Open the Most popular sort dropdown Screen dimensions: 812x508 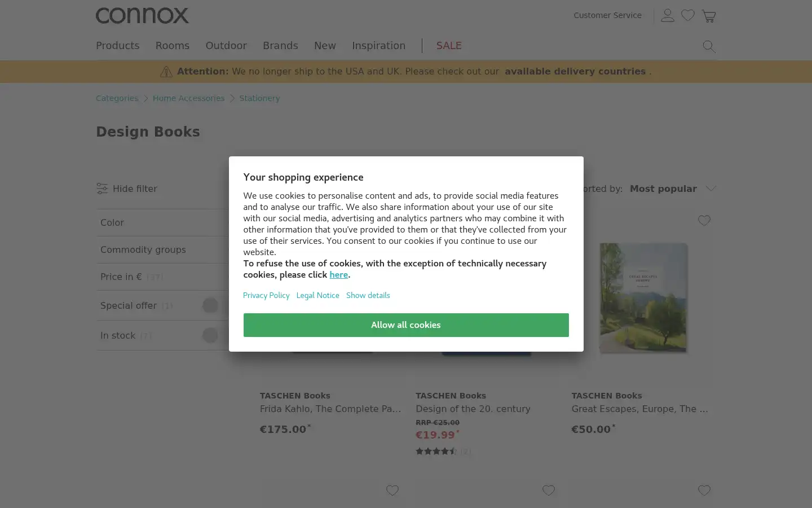(x=673, y=189)
